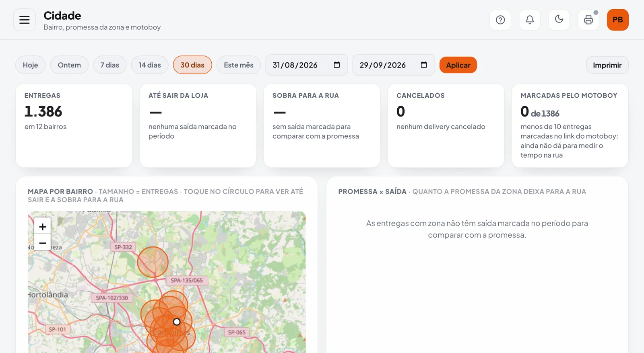Open calendar picker for end date 29/09/2026
644x353 pixels.
424,65
